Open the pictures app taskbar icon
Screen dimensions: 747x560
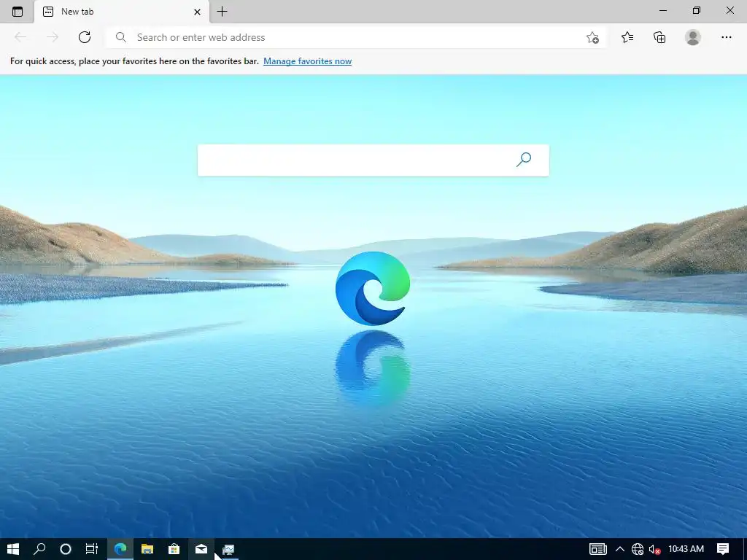pos(228,550)
